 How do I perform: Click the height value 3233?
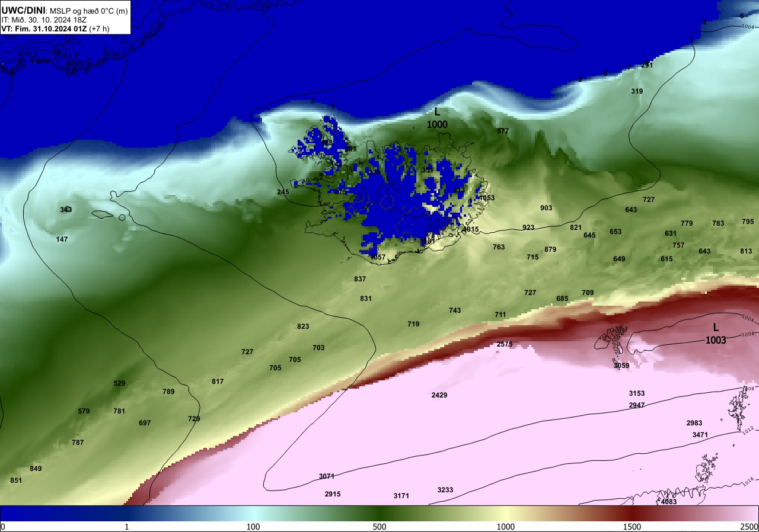[x=445, y=490]
